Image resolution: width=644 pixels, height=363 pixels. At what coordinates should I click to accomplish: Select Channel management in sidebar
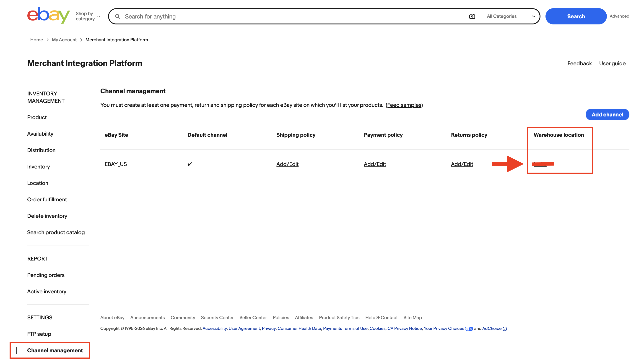[55, 350]
